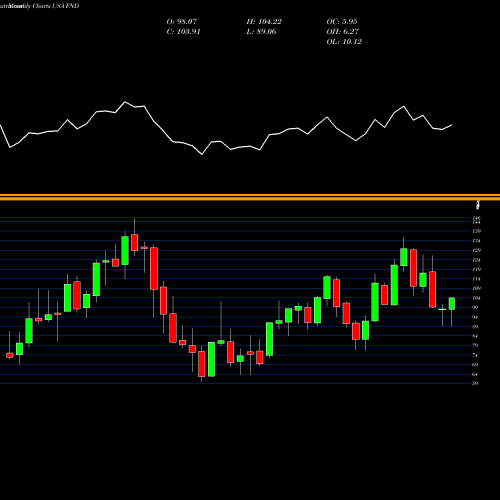This screenshot has width=500, height=500.
Task: Select the last green candle on the right
Action: click(452, 304)
